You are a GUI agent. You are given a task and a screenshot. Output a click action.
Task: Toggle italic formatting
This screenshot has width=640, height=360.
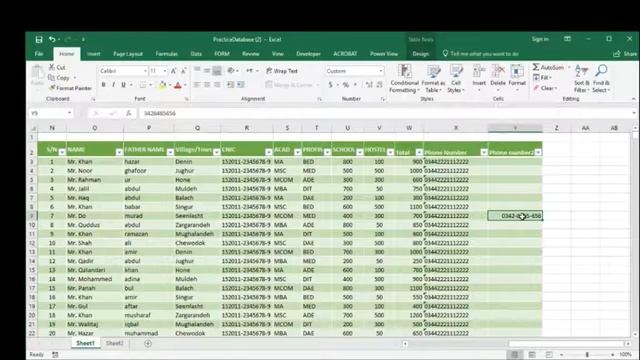[x=113, y=85]
